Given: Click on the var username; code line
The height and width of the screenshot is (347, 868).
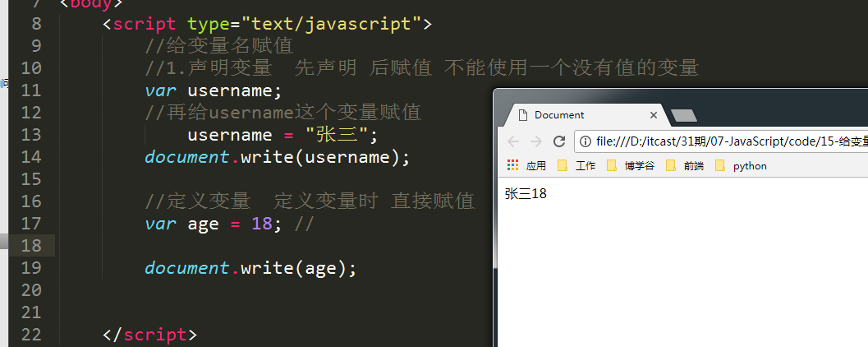Looking at the screenshot, I should pyautogui.click(x=214, y=90).
